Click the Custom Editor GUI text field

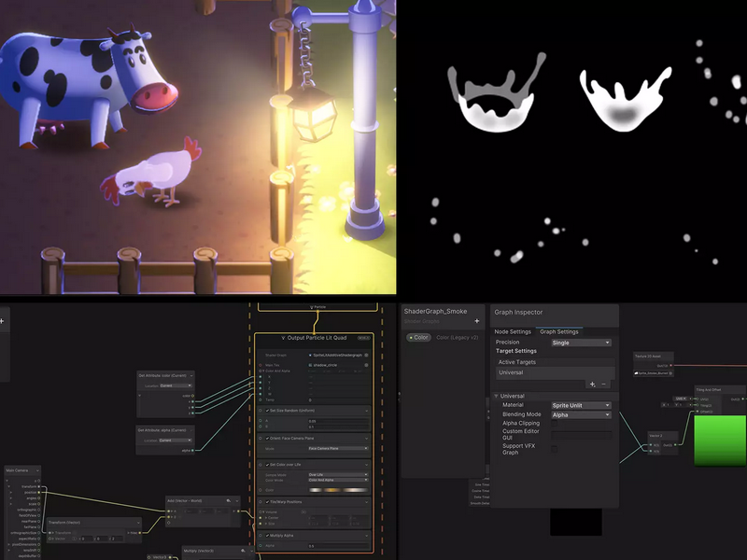581,435
